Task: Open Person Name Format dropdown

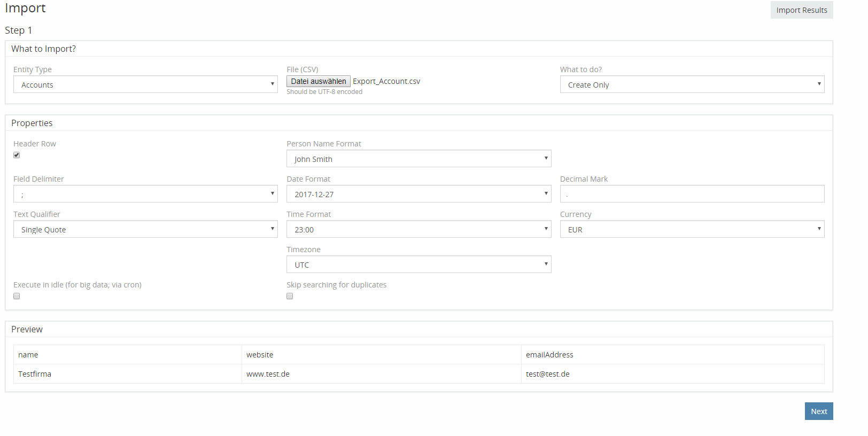Action: tap(418, 159)
